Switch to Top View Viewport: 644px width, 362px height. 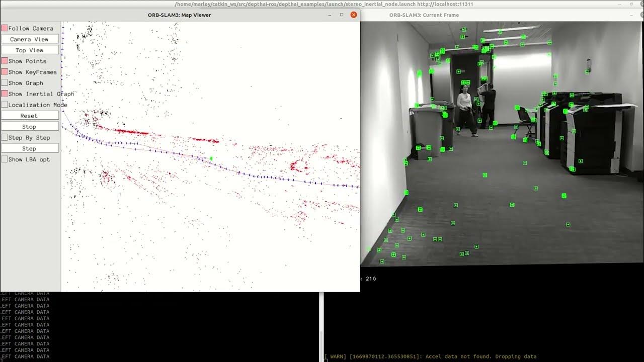click(30, 50)
